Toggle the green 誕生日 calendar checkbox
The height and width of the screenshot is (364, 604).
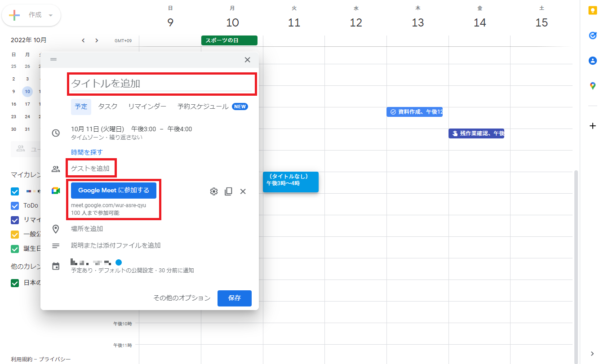pos(15,249)
